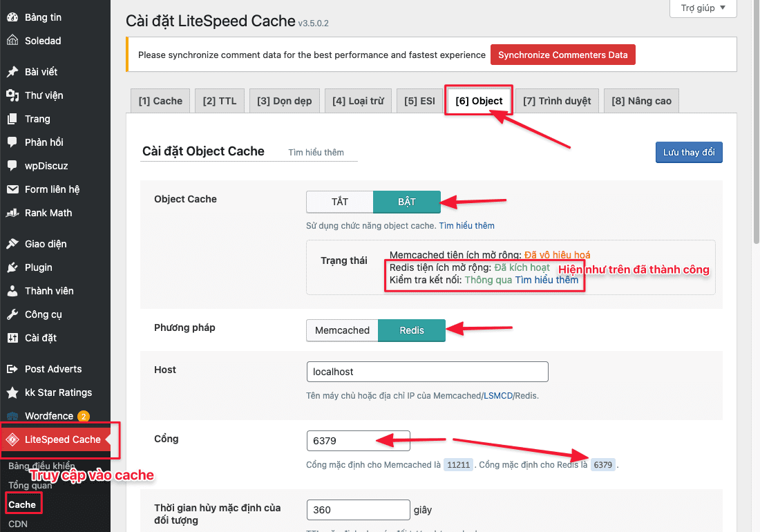Open Thư viện media icon
Viewport: 760px width, 532px height.
click(x=12, y=95)
